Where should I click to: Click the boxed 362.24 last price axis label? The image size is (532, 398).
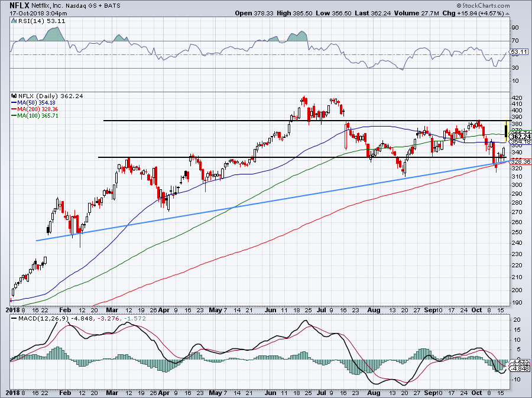521,137
